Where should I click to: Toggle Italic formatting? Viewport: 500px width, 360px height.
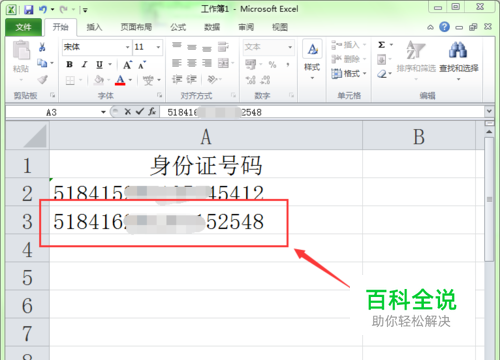pyautogui.click(x=84, y=64)
